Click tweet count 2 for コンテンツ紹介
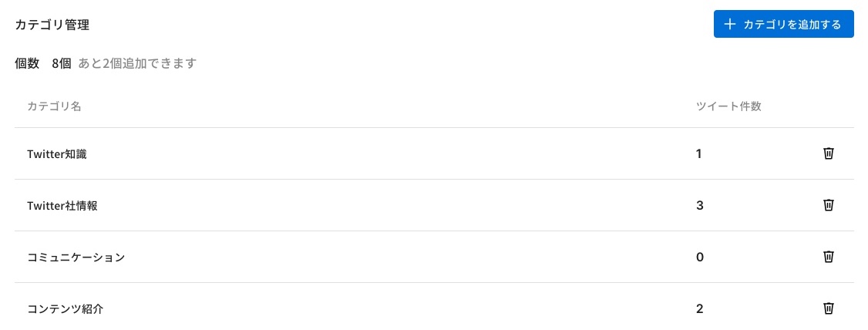Viewport: 868px width, 330px height. point(700,308)
